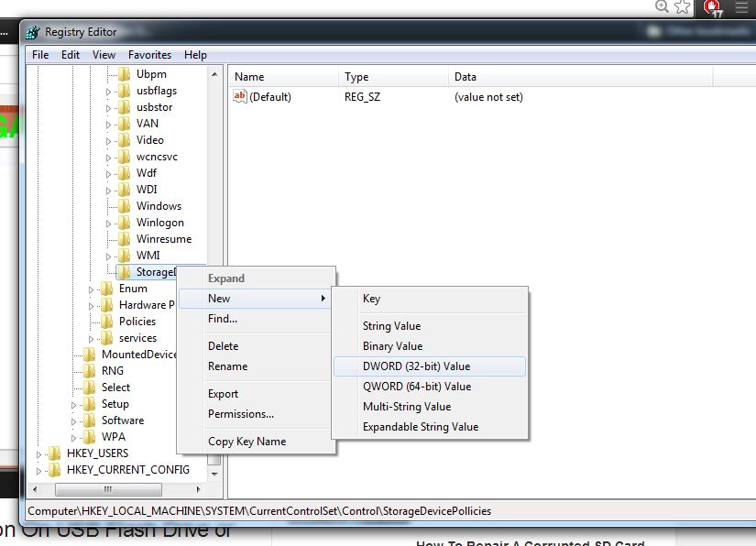This screenshot has width=756, height=546.
Task: Click the RNG folder icon
Action: 90,371
